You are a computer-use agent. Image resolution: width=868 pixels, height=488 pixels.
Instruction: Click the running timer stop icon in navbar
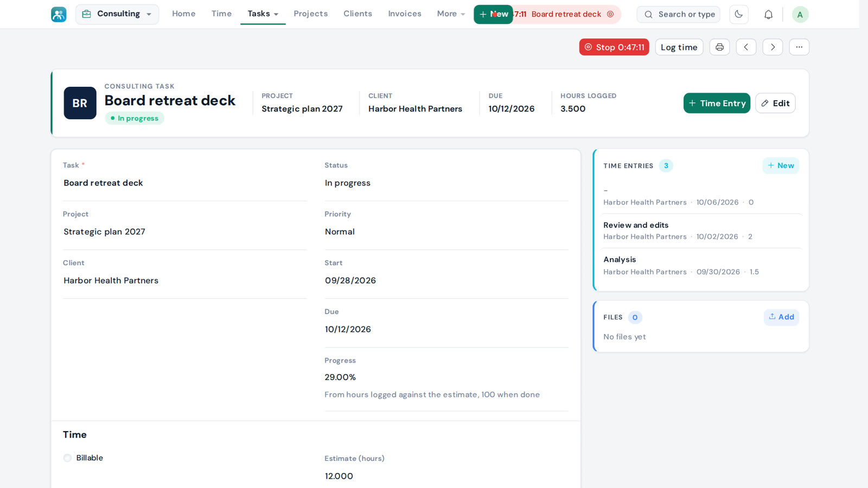pos(610,14)
